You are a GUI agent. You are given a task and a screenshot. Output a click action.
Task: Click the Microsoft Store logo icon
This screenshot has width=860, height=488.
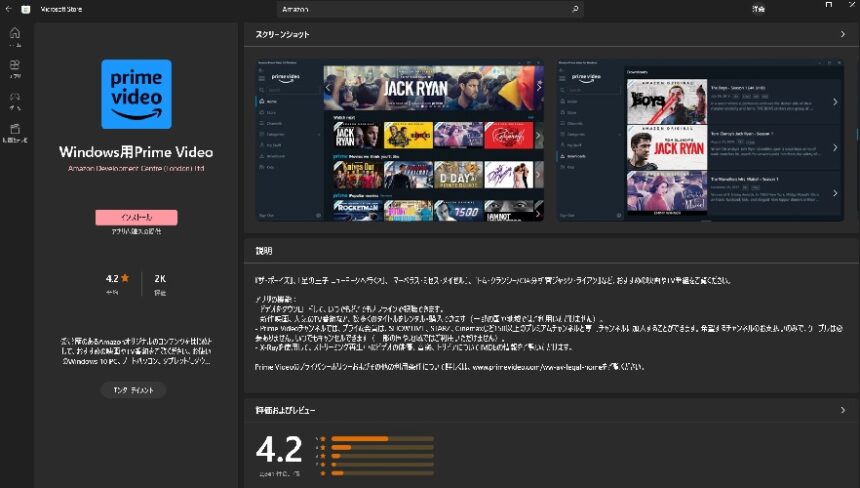tap(26, 9)
